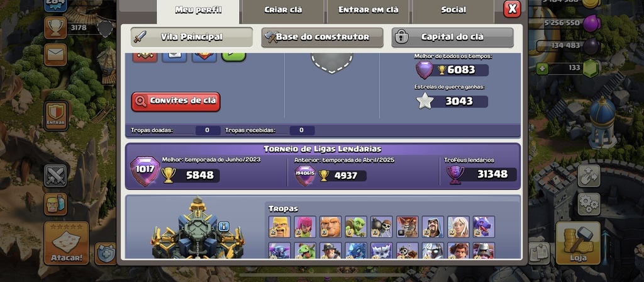Select Base do construtor view
The image size is (644, 282).
pyautogui.click(x=323, y=37)
